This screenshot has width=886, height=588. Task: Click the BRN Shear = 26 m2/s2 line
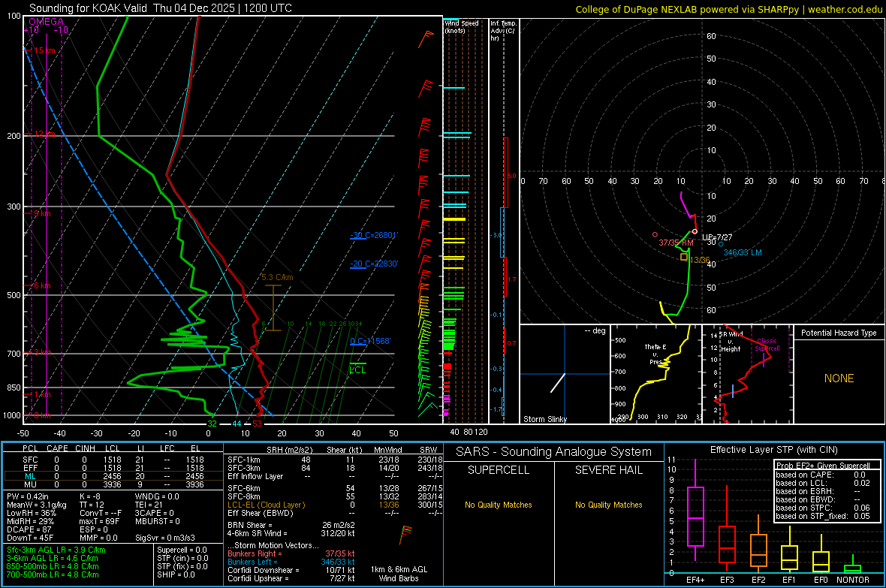click(291, 525)
